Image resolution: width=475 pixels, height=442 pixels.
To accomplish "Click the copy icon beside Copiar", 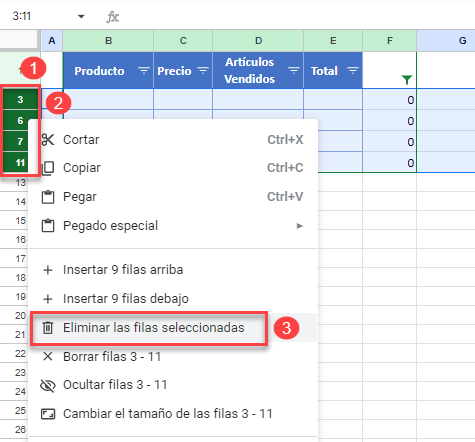I will tap(48, 168).
